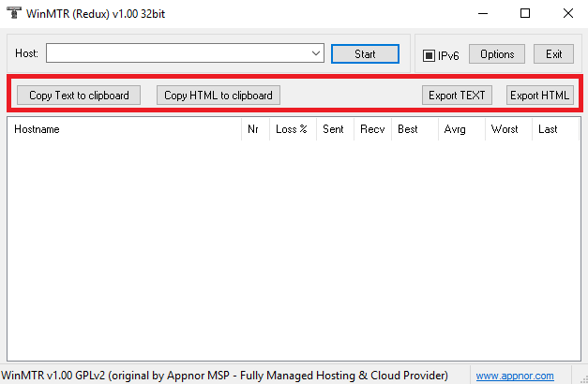Expand the Host dropdown arrow
Image resolution: width=588 pixels, height=384 pixels.
click(x=316, y=53)
